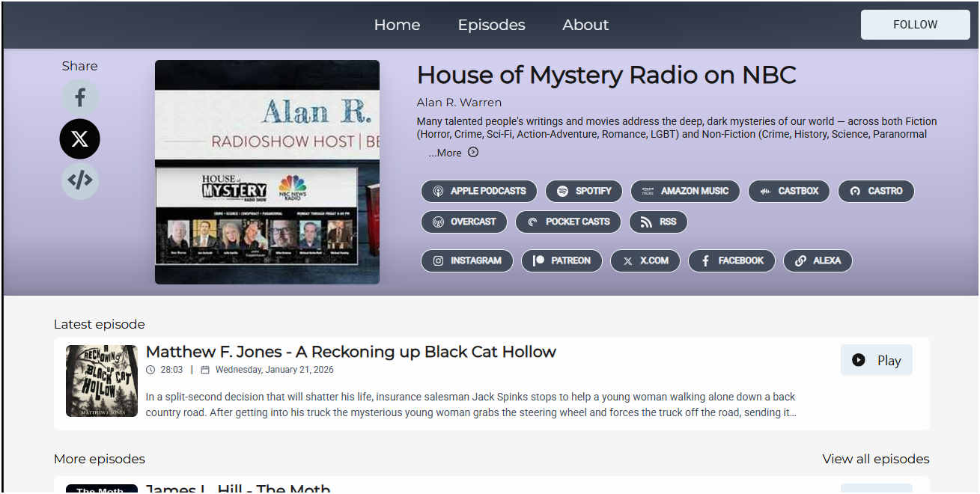Image resolution: width=980 pixels, height=494 pixels.
Task: Open the podcast on Apple Podcasts
Action: (478, 191)
